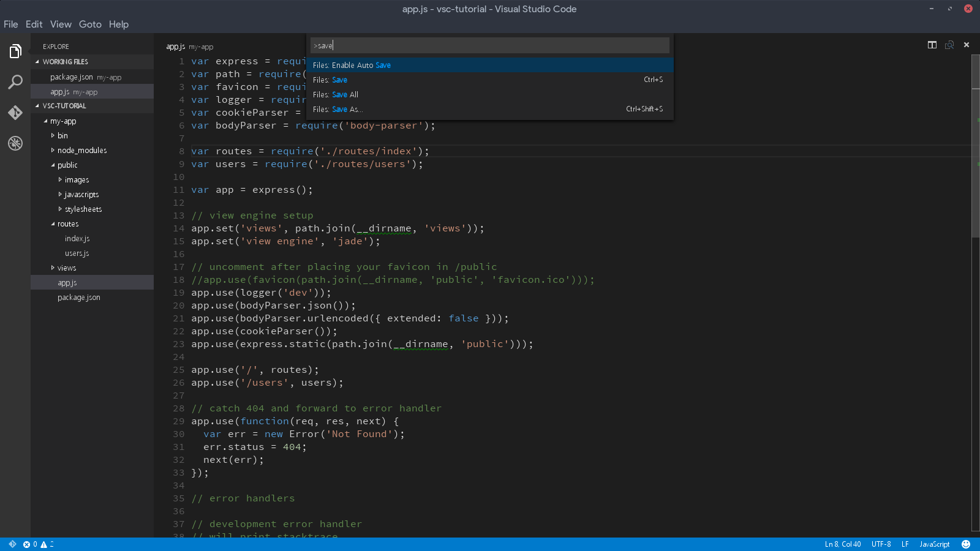Screen dimensions: 980x551
Task: Select app.js in my-app folder tree
Action: coord(92,283)
